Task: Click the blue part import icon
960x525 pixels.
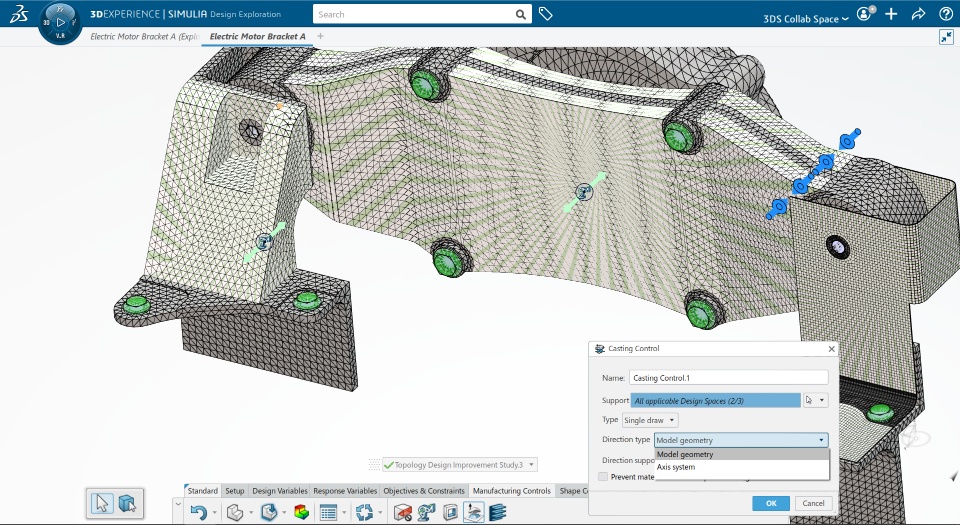Action: click(269, 512)
